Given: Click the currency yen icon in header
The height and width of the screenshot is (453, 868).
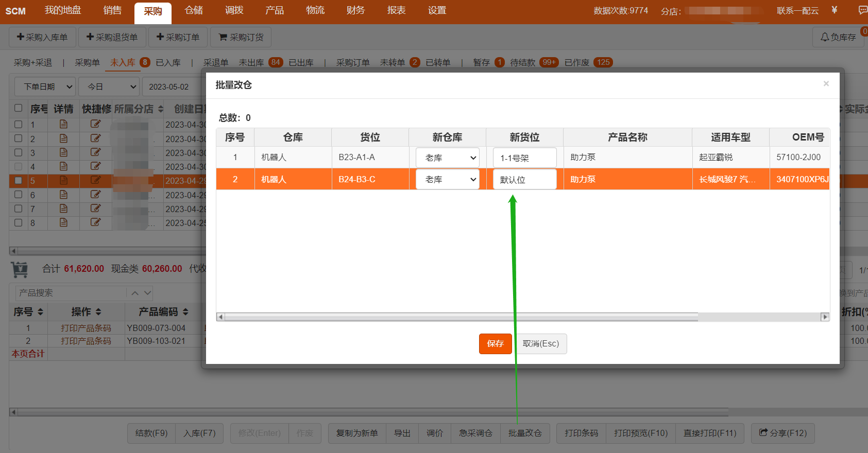Looking at the screenshot, I should coord(835,10).
